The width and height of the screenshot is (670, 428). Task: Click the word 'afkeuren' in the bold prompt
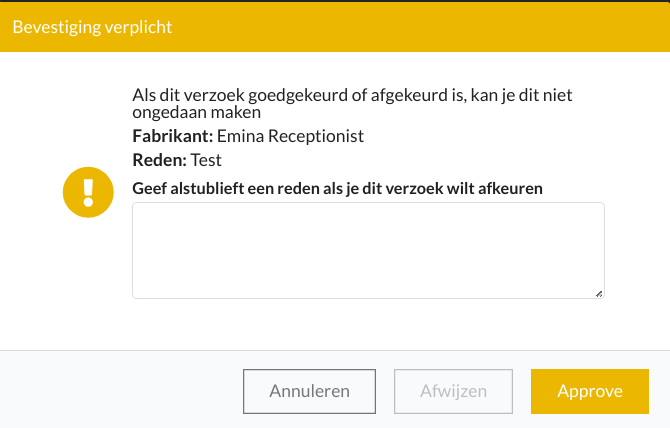(510, 188)
